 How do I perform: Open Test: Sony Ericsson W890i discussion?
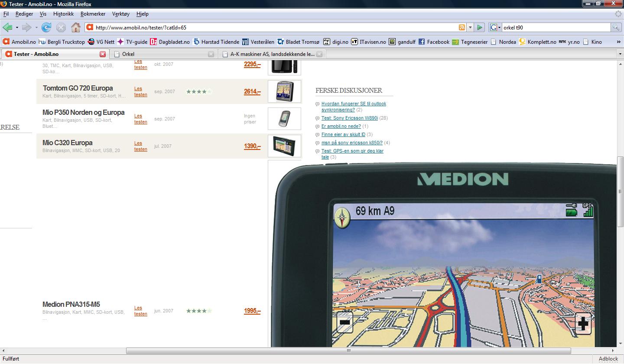(350, 118)
